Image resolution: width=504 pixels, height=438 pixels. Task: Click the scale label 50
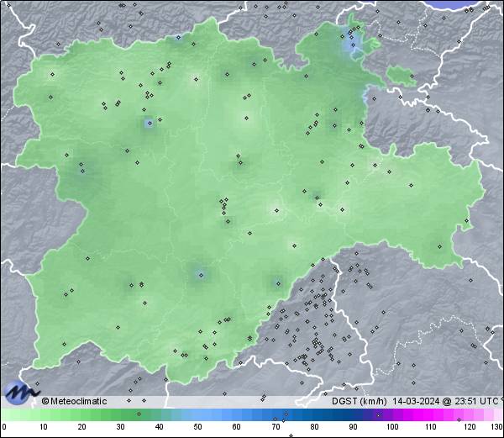tap(197, 427)
